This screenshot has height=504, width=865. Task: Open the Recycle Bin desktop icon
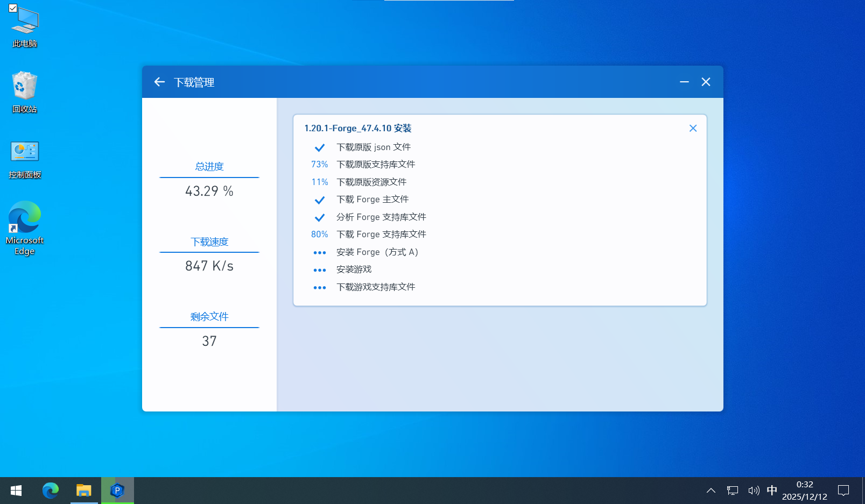(x=25, y=91)
